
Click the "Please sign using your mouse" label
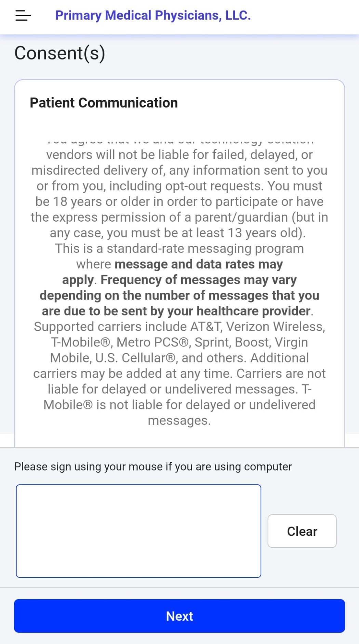click(153, 466)
